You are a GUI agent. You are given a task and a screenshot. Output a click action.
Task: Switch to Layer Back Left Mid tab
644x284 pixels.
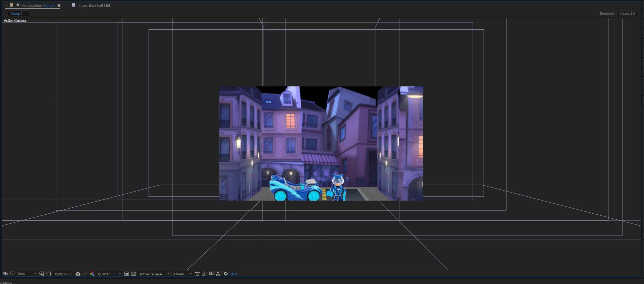coord(94,5)
